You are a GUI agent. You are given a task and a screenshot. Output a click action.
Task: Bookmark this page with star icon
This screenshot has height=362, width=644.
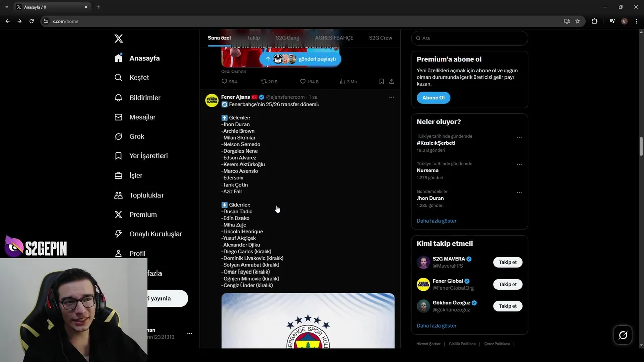[x=578, y=21]
